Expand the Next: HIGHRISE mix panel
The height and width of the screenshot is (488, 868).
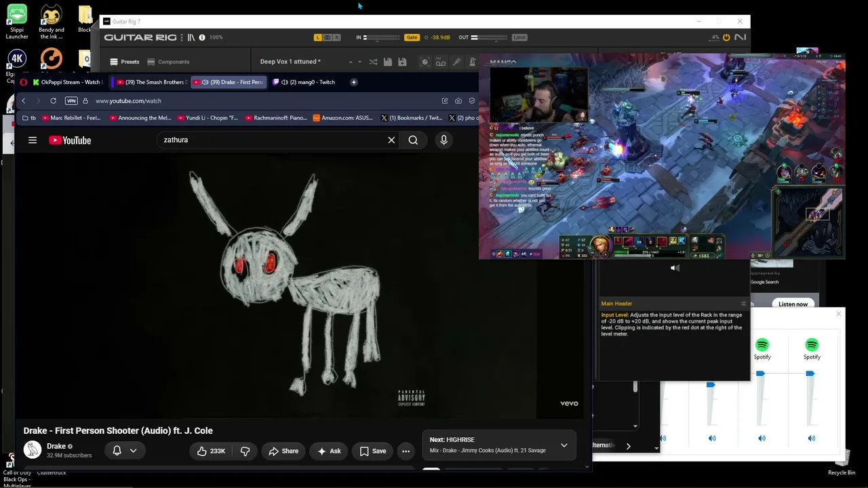pos(564,445)
